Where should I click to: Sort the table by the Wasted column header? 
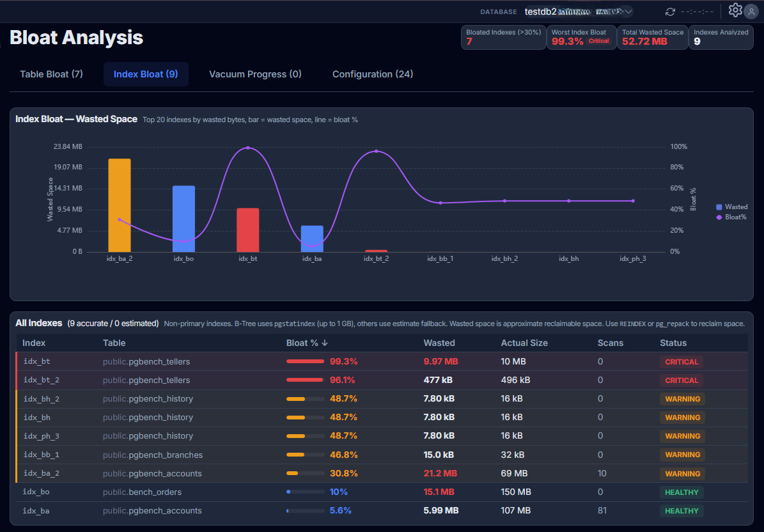click(439, 343)
